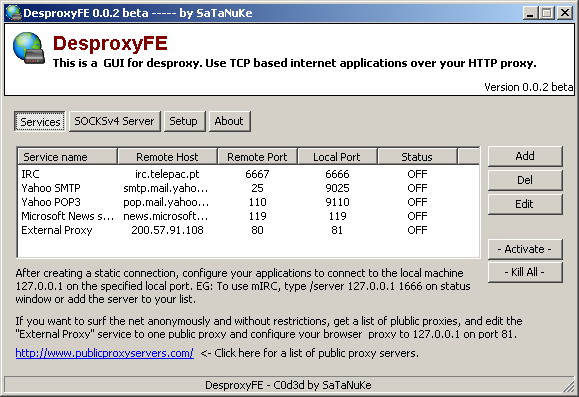
Task: Click the 6666 local port cell
Action: pyautogui.click(x=337, y=174)
